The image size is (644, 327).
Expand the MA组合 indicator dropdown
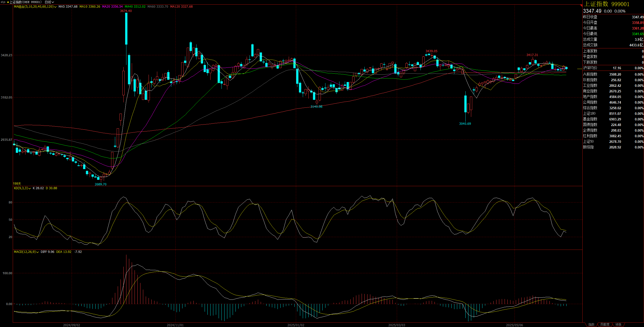coord(55,7)
